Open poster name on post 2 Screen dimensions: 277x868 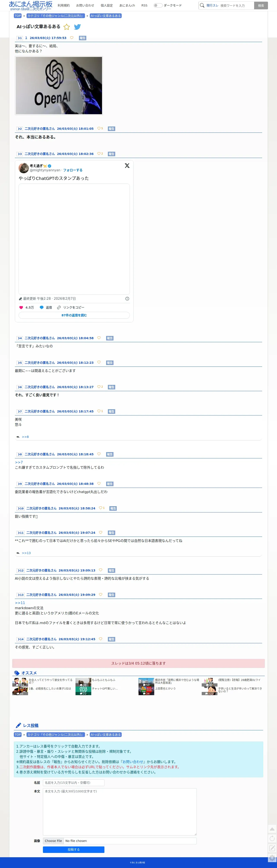point(39,129)
